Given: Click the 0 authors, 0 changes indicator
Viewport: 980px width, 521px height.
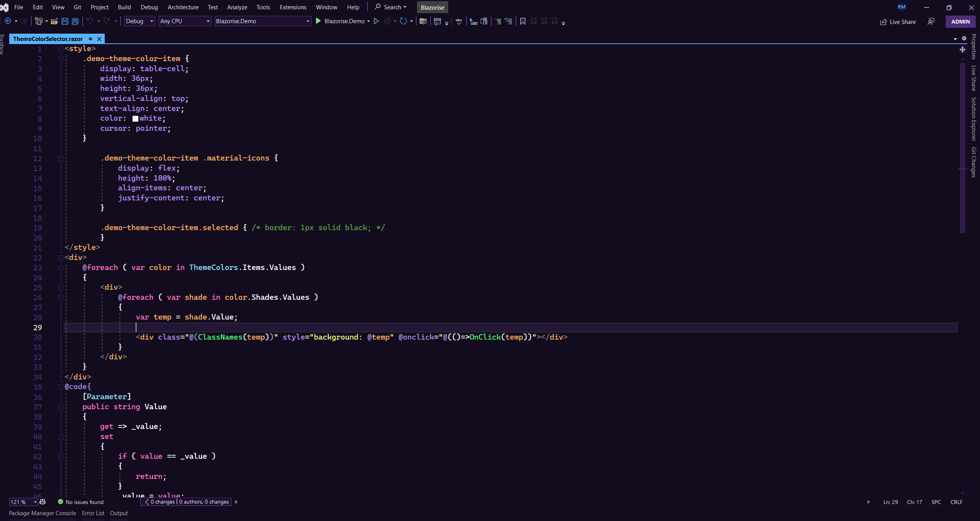Looking at the screenshot, I should [x=204, y=502].
